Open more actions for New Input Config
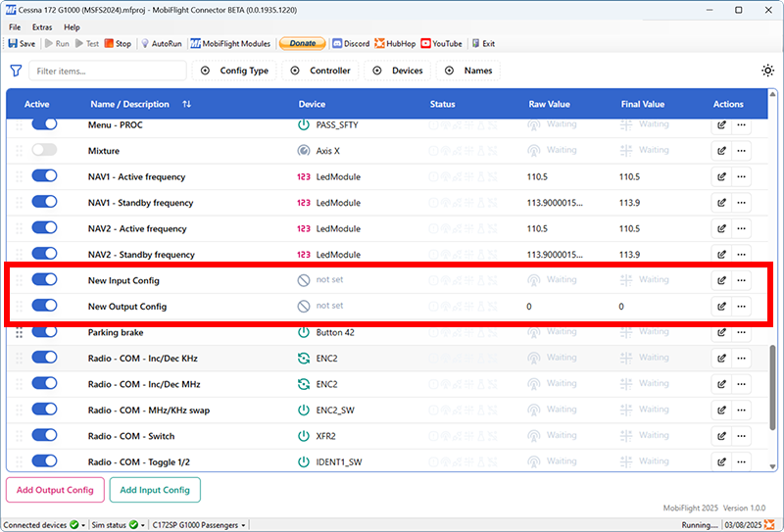Screen dimensions: 784x532 [741, 280]
